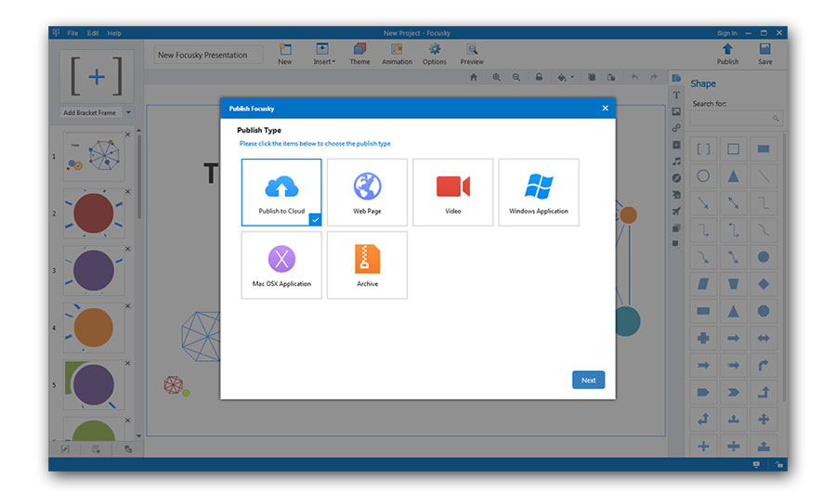The width and height of the screenshot is (836, 504).
Task: Insert the curved turn arrow shape
Action: coord(764,365)
